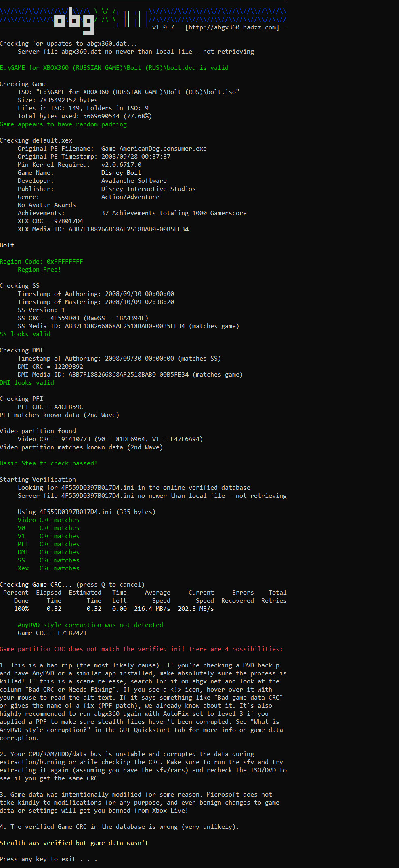
Task: Click the green "PFI CRC matches" line
Action: 48,544
